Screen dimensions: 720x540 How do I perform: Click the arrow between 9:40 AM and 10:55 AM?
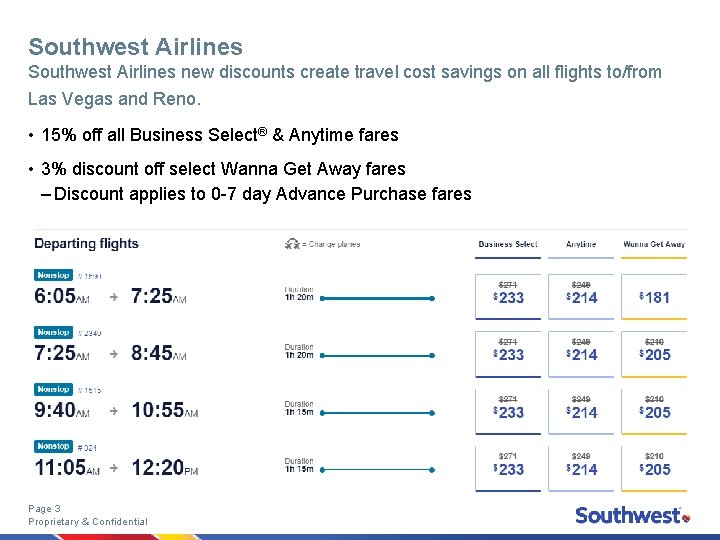[114, 411]
